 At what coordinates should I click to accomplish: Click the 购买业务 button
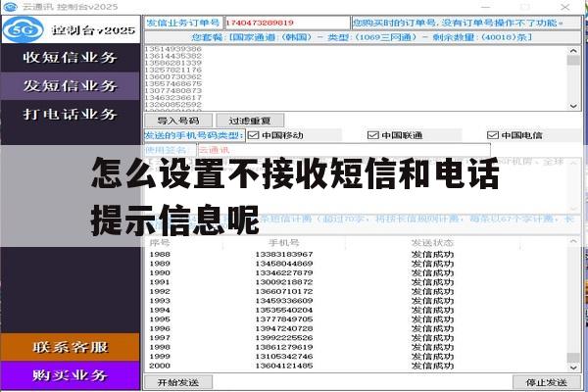(71, 375)
